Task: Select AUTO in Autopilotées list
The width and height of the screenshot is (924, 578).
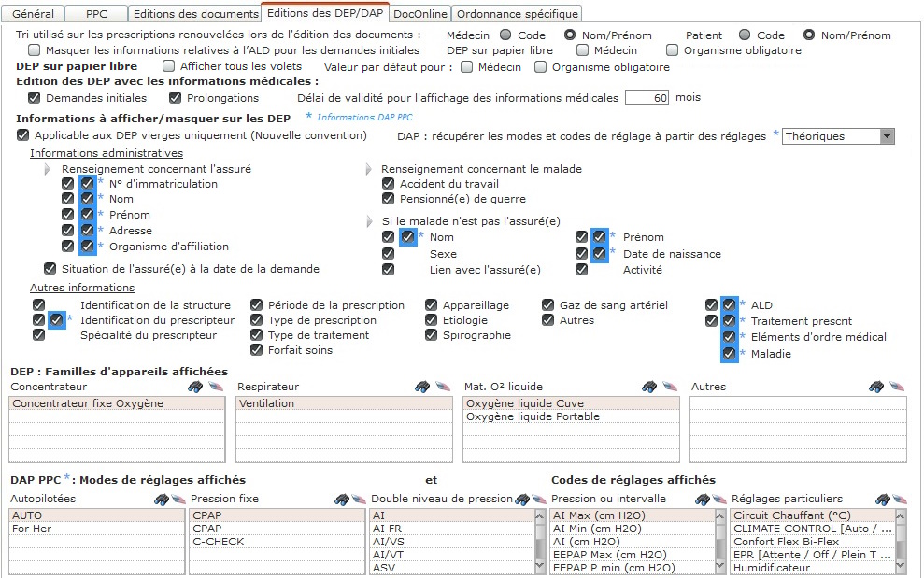Action: click(x=97, y=515)
